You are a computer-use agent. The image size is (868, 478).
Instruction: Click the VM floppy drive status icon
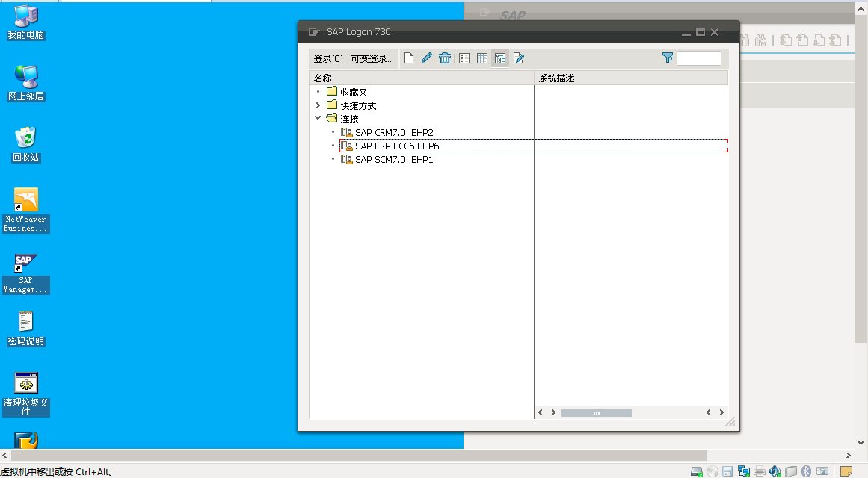727,471
